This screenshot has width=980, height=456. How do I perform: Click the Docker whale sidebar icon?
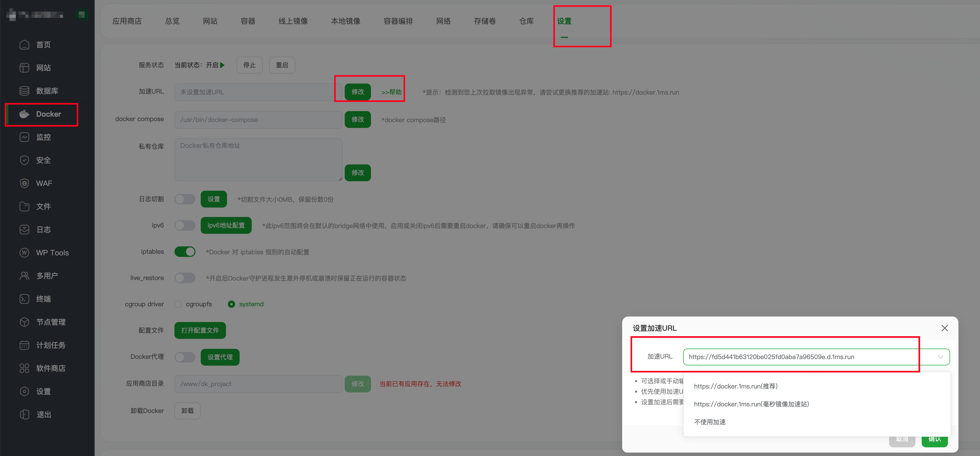pyautogui.click(x=24, y=114)
